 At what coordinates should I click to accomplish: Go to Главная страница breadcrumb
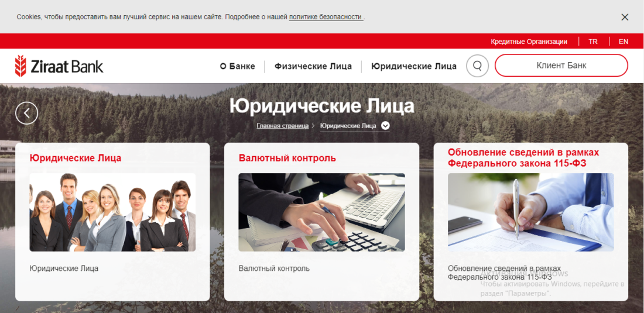[282, 126]
